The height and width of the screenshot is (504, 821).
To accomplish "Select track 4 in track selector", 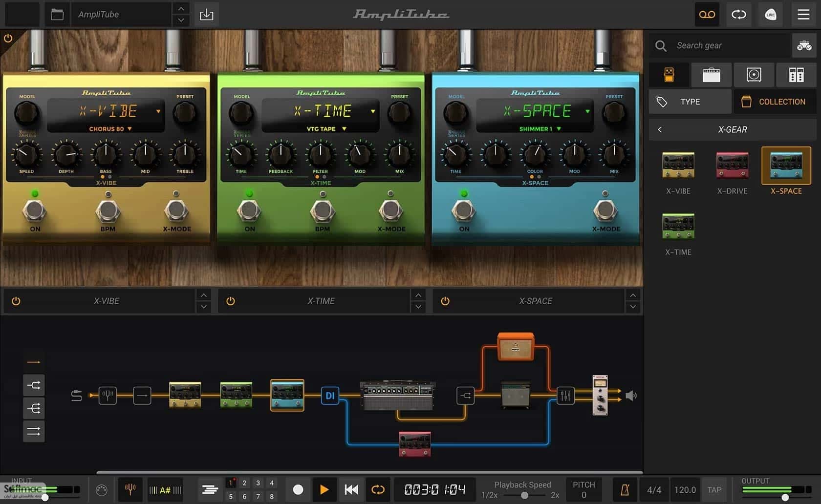I will click(x=272, y=483).
